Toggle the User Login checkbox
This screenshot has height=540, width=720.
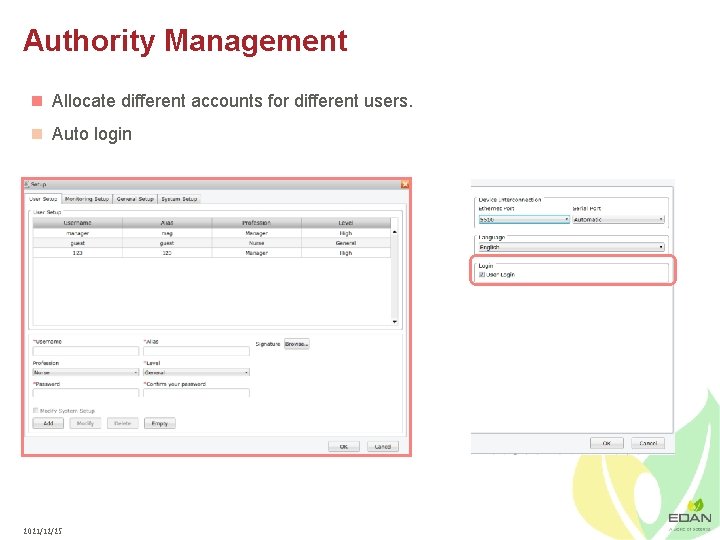tap(482, 275)
